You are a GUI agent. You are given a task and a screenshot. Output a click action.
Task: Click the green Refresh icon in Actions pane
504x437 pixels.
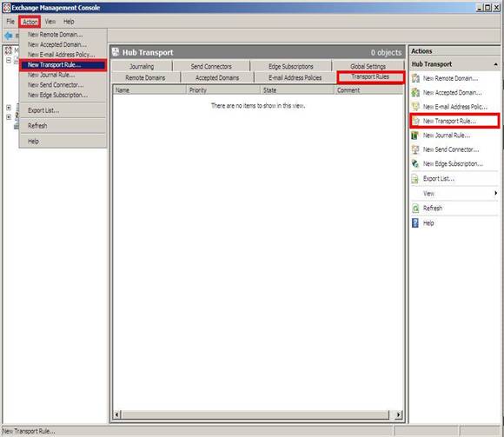(x=415, y=209)
